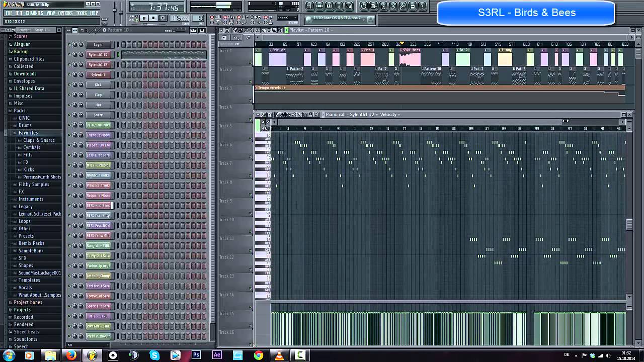Screen dimensions: 644x362
Task: Open the Mixer via toolbar icon
Action: [x=349, y=6]
